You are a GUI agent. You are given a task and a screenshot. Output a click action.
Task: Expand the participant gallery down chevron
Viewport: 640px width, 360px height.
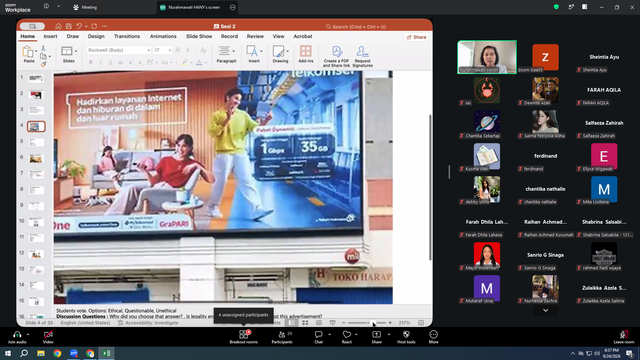[545, 310]
